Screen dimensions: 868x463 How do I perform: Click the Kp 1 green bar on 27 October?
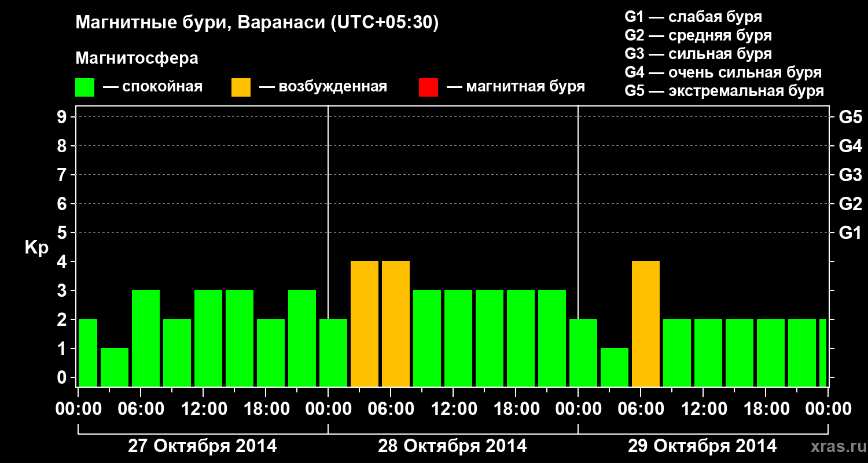115,368
